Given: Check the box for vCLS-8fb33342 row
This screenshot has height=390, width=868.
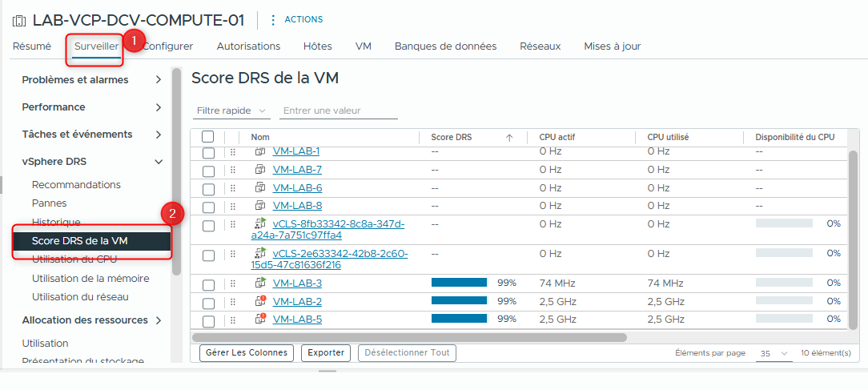Looking at the screenshot, I should click(x=208, y=226).
